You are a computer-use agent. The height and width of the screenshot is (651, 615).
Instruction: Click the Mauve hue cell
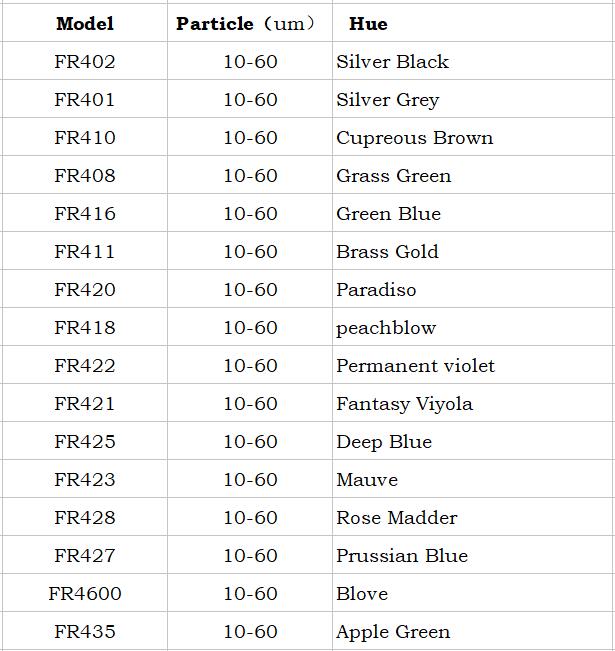[x=473, y=479]
